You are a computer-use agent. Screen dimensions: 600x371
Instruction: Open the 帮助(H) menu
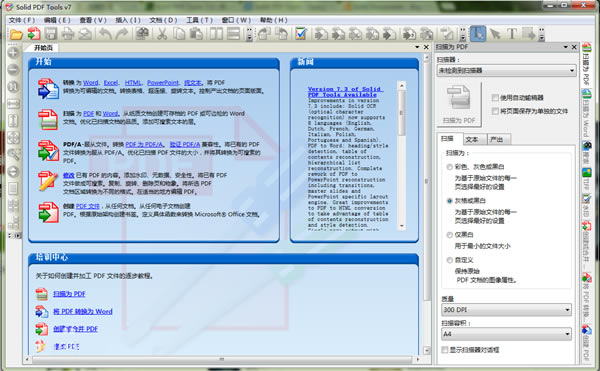(274, 20)
